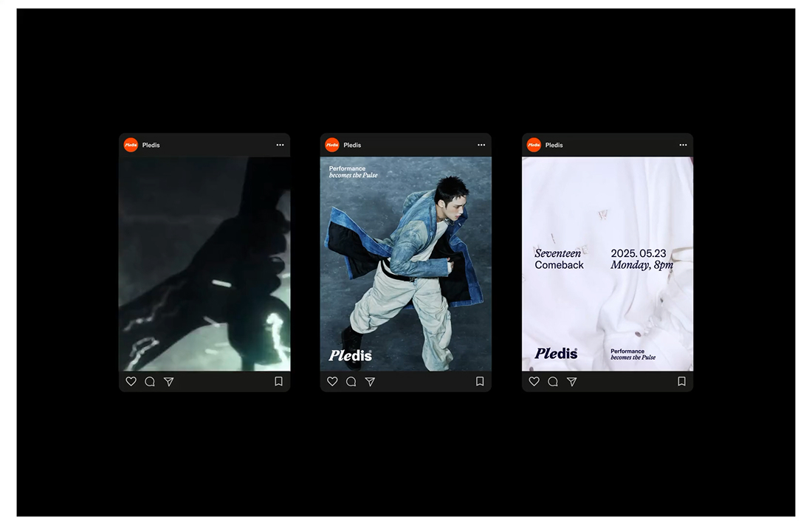Share the dark shadow-hand post
Image resolution: width=812 pixels, height=525 pixels.
(169, 382)
